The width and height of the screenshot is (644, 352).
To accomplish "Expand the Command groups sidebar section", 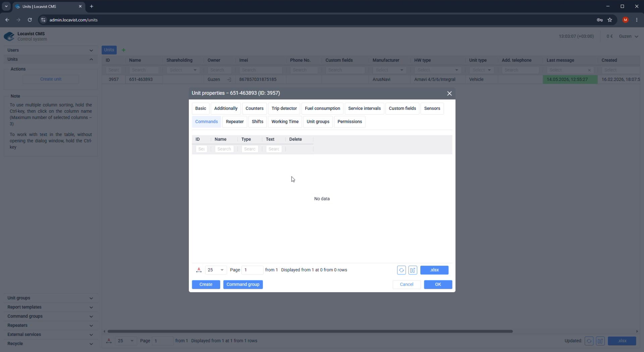I will click(x=50, y=316).
